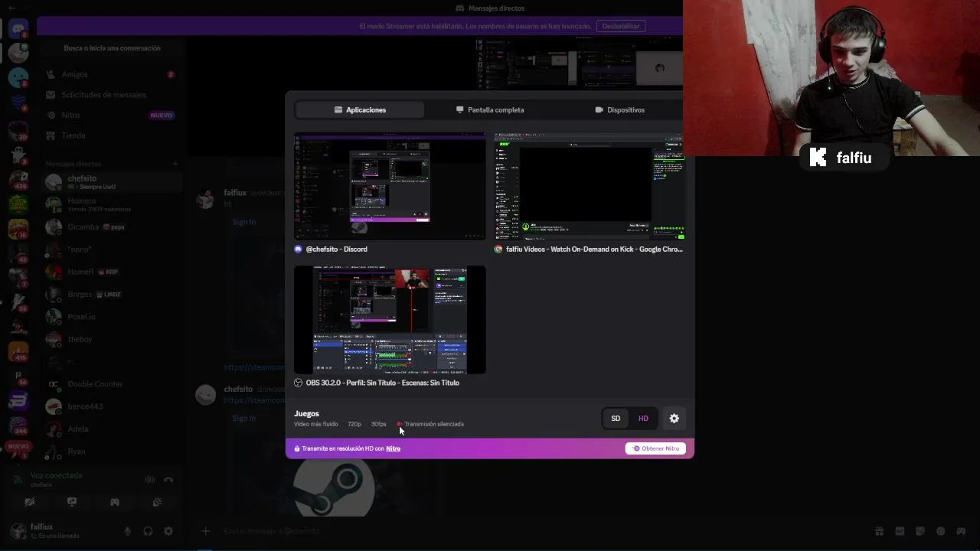The height and width of the screenshot is (551, 980).
Task: Create a new direct message with plus icon
Action: 175,164
